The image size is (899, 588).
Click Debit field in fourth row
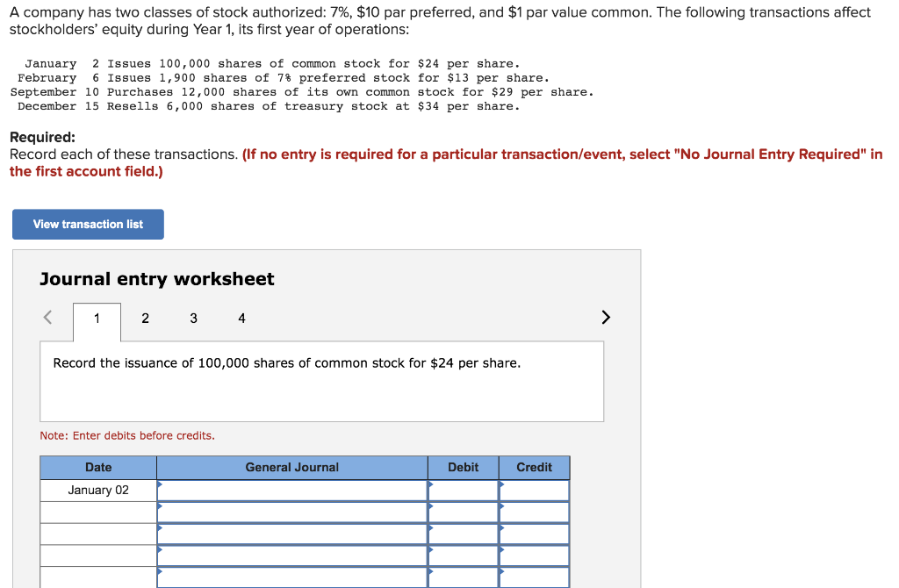coord(464,556)
